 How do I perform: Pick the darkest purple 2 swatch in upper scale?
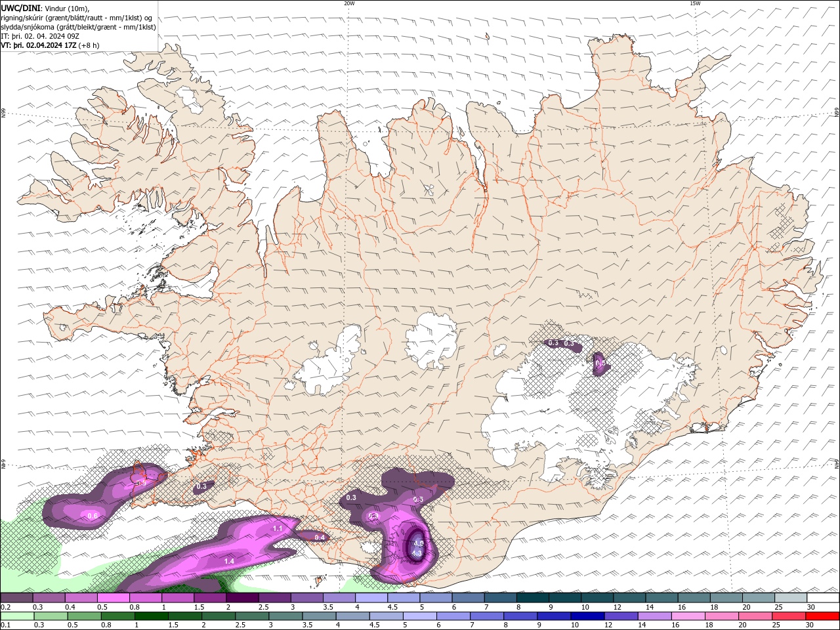click(x=242, y=598)
